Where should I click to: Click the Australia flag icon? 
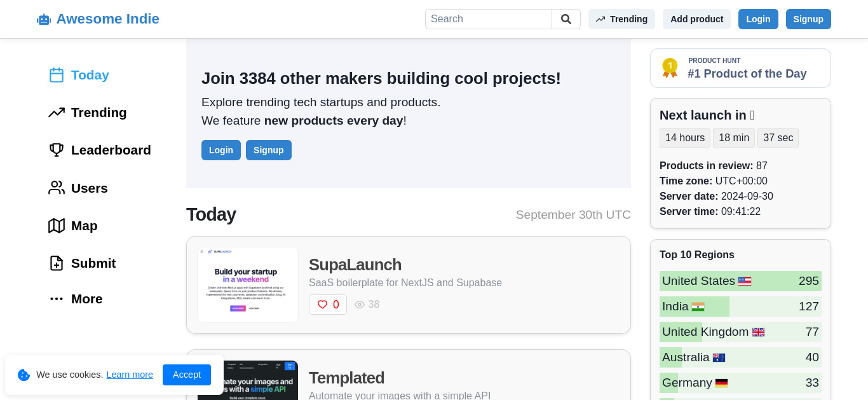[x=719, y=357]
